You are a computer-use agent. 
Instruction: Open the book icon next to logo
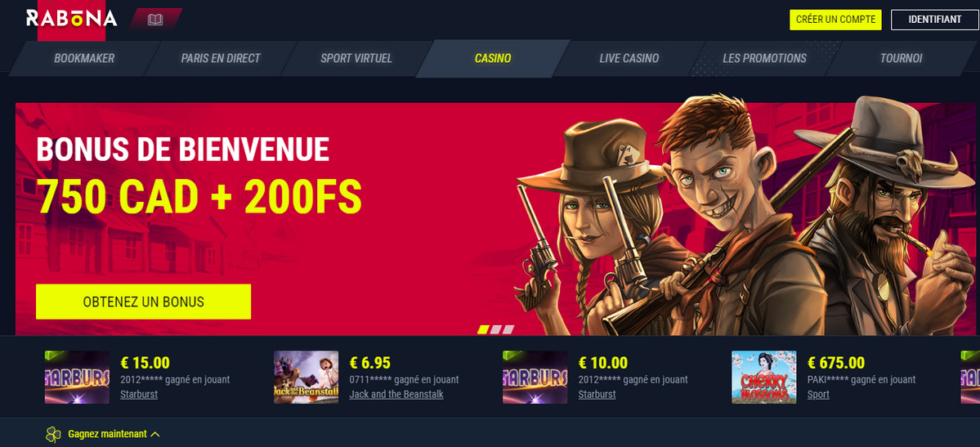[155, 20]
